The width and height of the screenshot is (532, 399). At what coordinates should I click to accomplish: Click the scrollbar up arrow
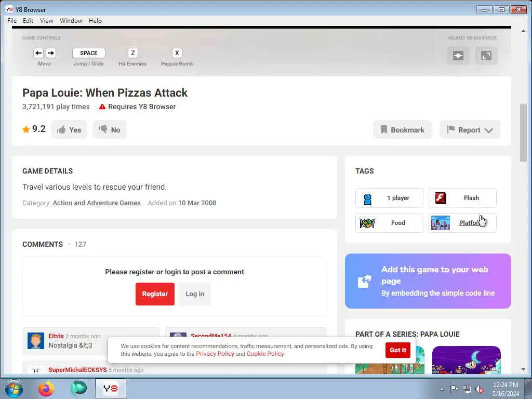[x=523, y=31]
